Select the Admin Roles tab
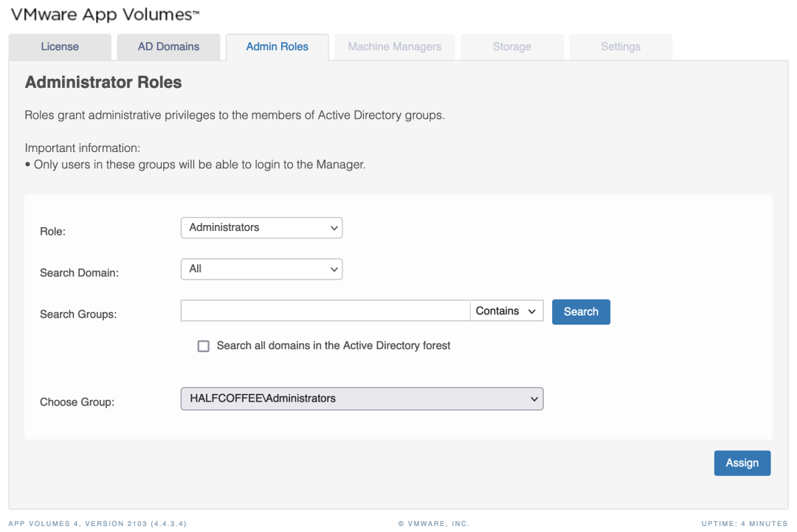This screenshot has height=532, width=797. [x=277, y=46]
